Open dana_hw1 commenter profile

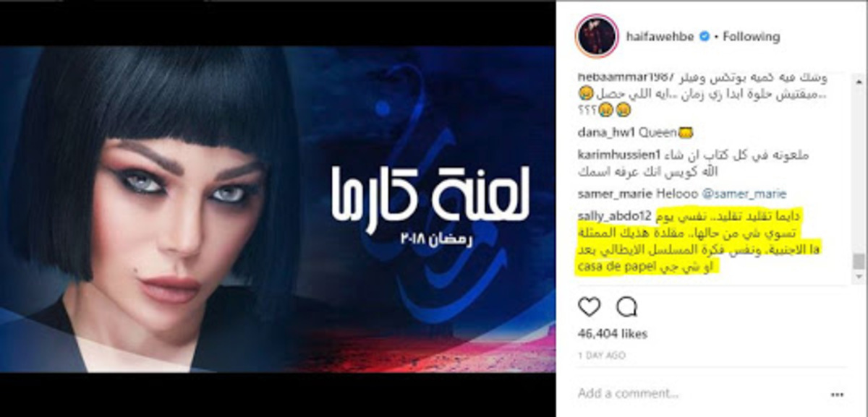coord(608,133)
